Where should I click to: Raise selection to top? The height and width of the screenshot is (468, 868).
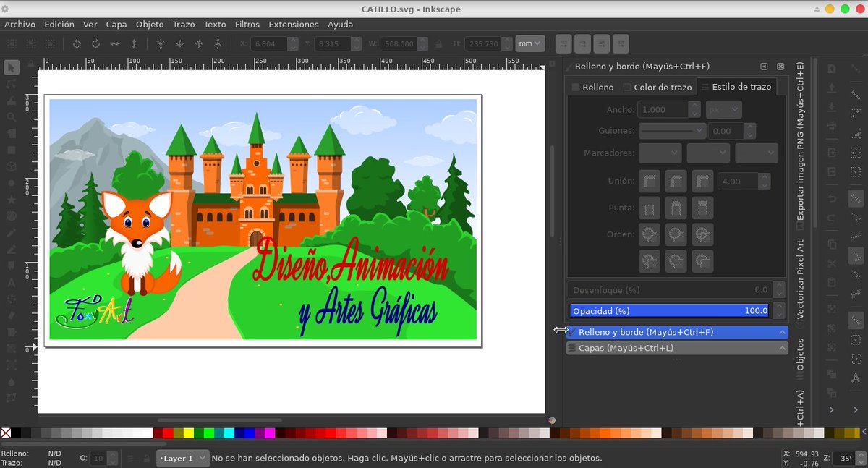(x=218, y=43)
